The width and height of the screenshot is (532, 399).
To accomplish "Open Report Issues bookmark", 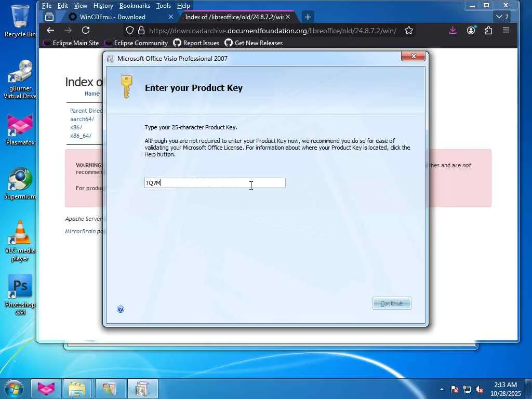I will 196,43.
